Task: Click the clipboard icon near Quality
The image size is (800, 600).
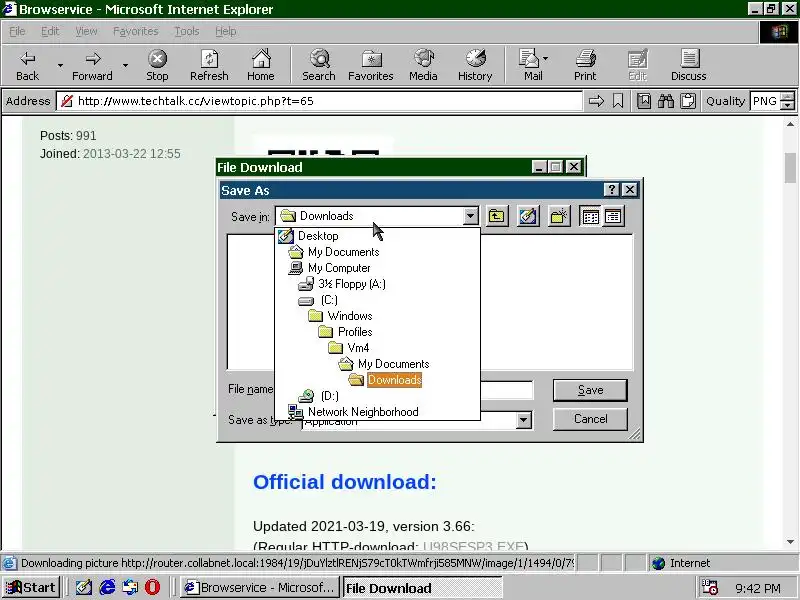Action: point(688,101)
